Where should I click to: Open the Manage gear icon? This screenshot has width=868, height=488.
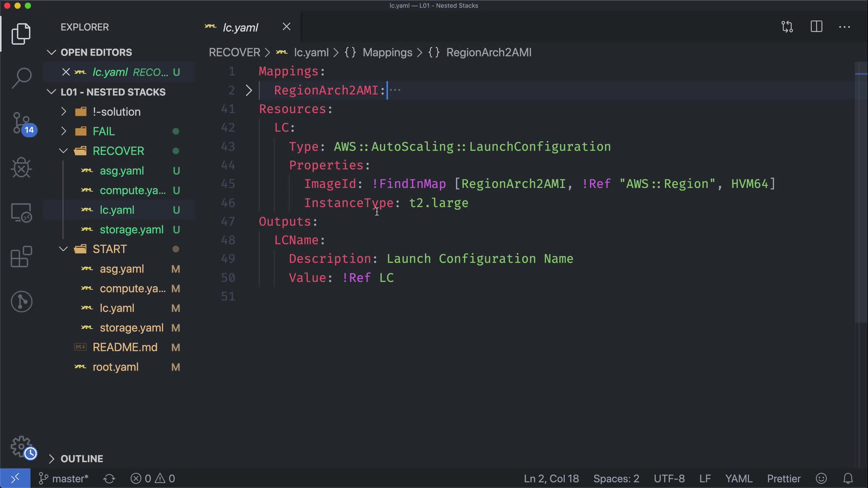click(x=21, y=446)
